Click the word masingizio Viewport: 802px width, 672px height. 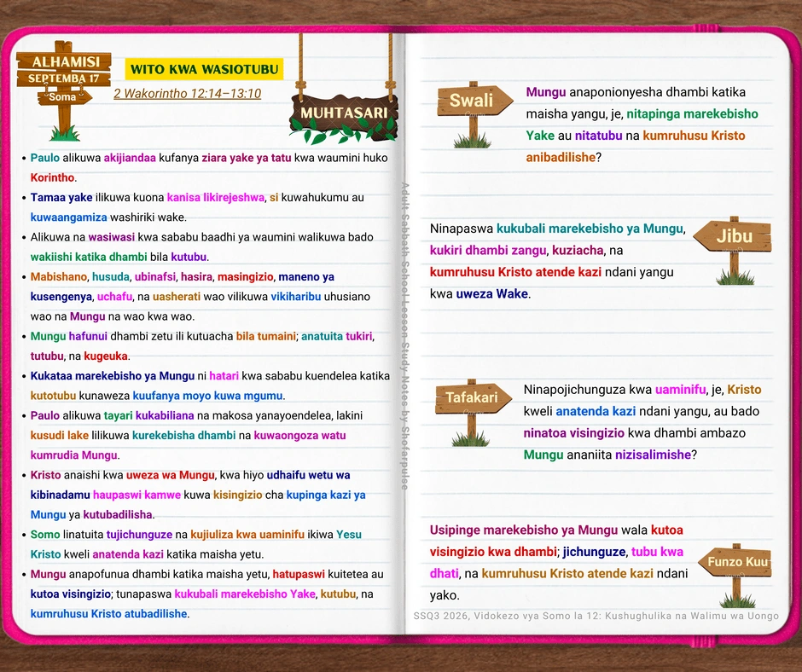pyautogui.click(x=246, y=276)
